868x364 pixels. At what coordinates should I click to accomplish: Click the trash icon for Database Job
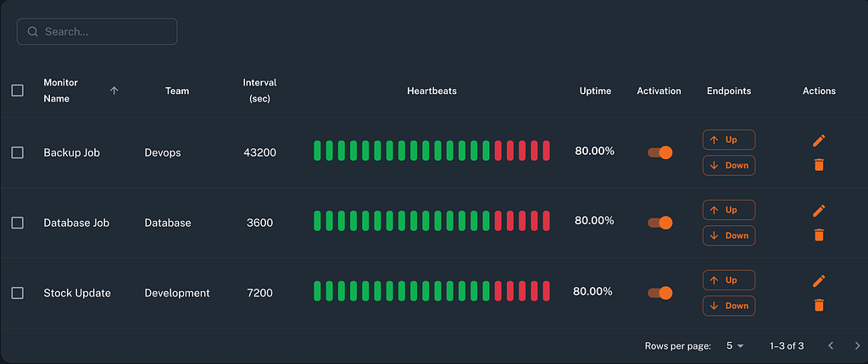coord(820,234)
